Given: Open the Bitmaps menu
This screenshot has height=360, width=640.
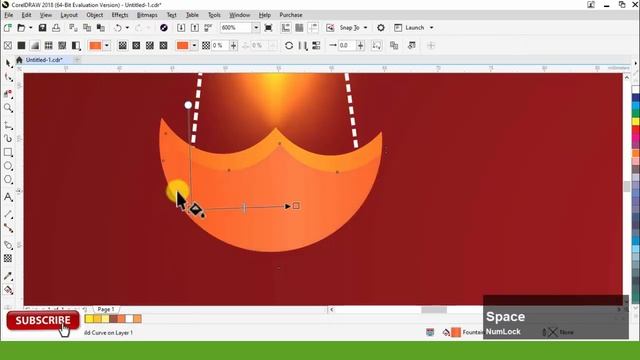Looking at the screenshot, I should tap(147, 15).
